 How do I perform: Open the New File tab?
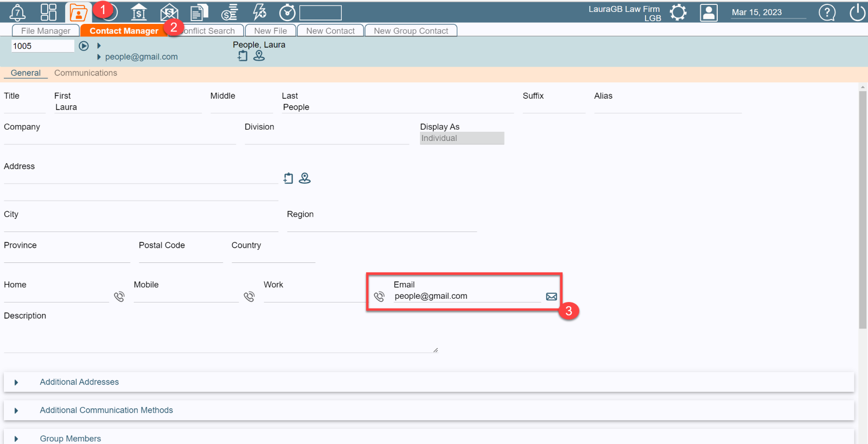pos(270,30)
